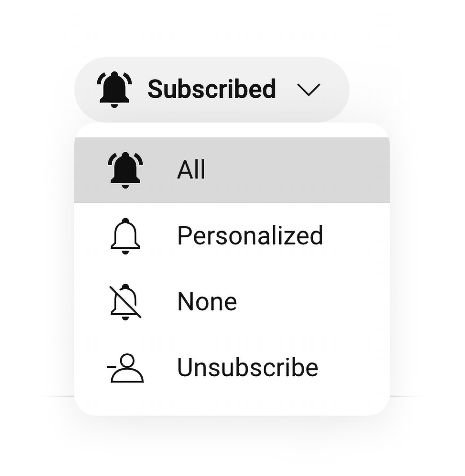The image size is (465, 476).
Task: Click the Unsubscribe text label
Action: [x=248, y=367]
